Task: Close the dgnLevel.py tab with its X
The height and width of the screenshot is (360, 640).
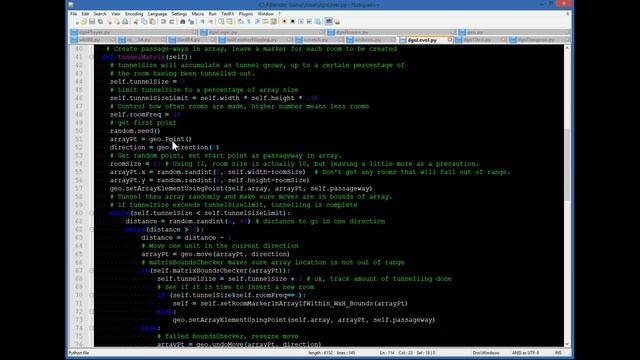Action: pos(450,40)
